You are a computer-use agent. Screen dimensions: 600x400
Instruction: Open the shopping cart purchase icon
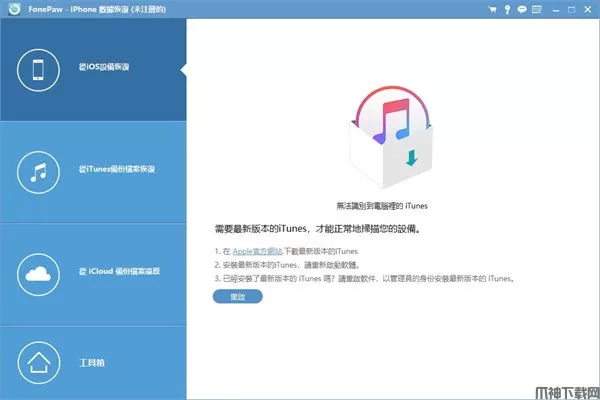coord(492,10)
